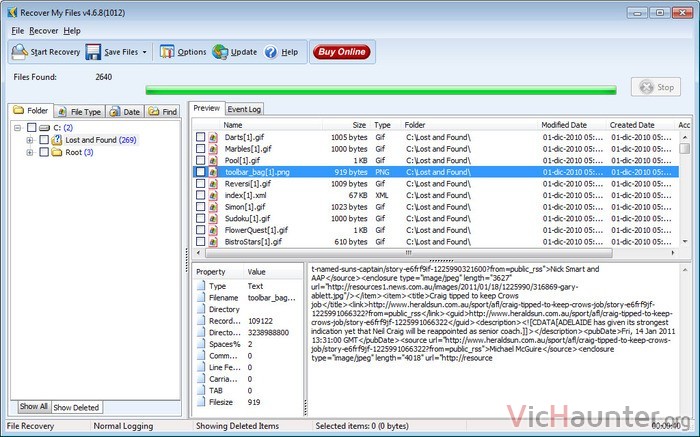The height and width of the screenshot is (437, 700).
Task: Click the Filename property page icon
Action: (201, 297)
